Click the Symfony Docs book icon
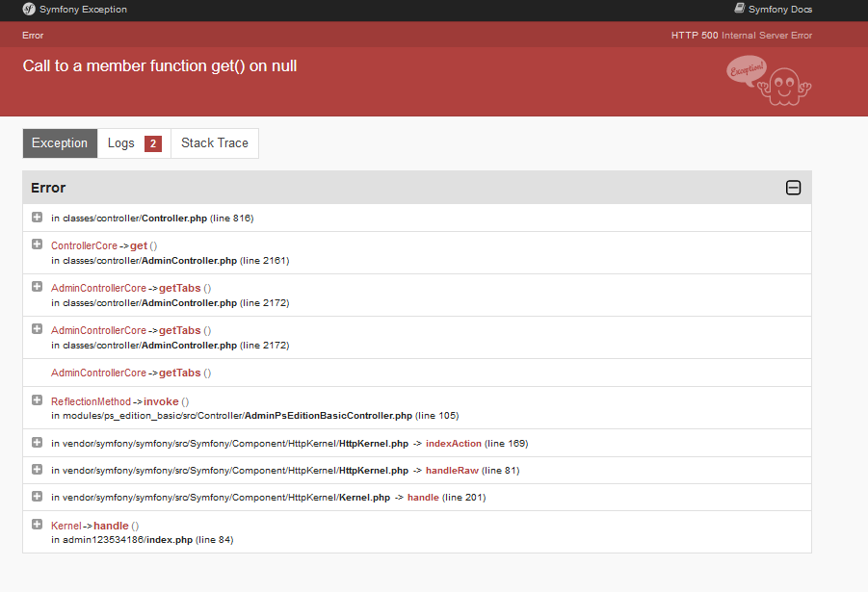Screen dimensions: 868x592 coord(740,9)
